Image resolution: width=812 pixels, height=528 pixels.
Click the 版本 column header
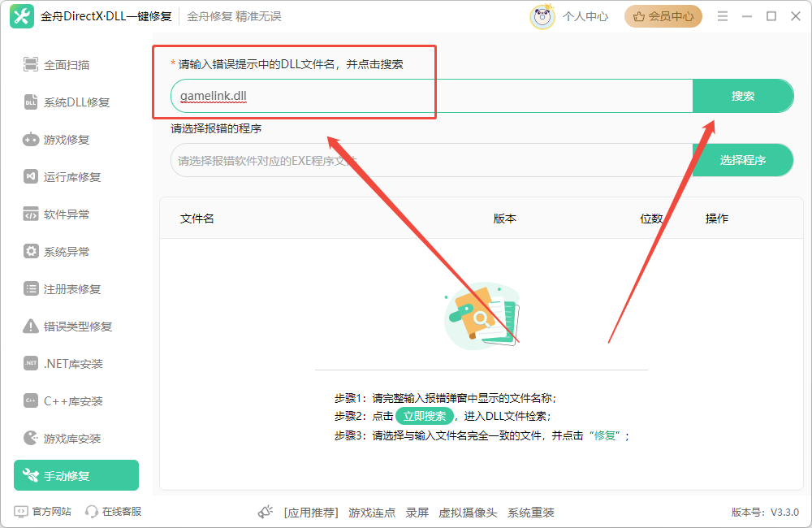[x=504, y=219]
